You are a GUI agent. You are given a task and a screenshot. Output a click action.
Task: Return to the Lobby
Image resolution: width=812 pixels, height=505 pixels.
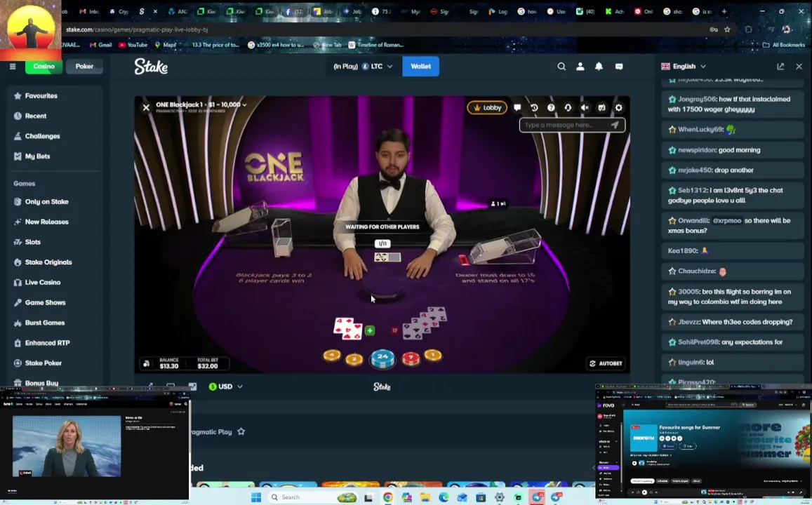tap(487, 107)
